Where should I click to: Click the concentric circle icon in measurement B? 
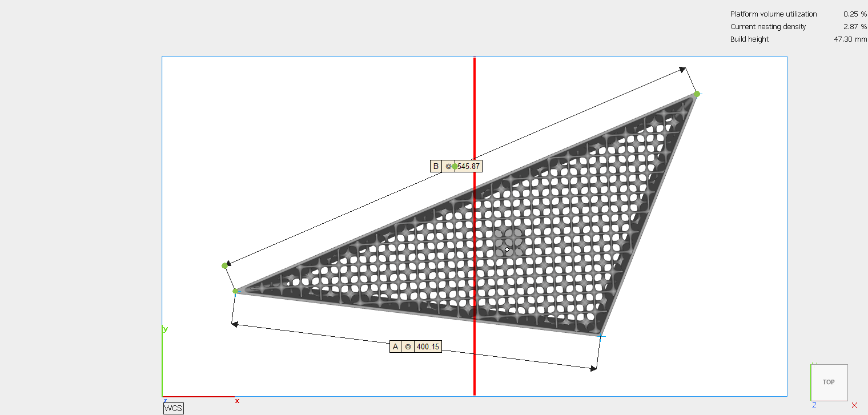click(448, 166)
